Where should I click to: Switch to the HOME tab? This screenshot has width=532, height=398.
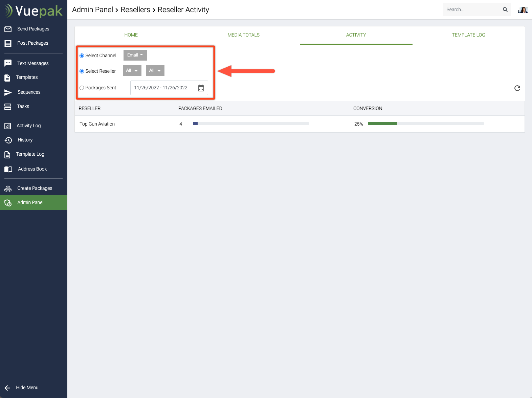point(131,35)
